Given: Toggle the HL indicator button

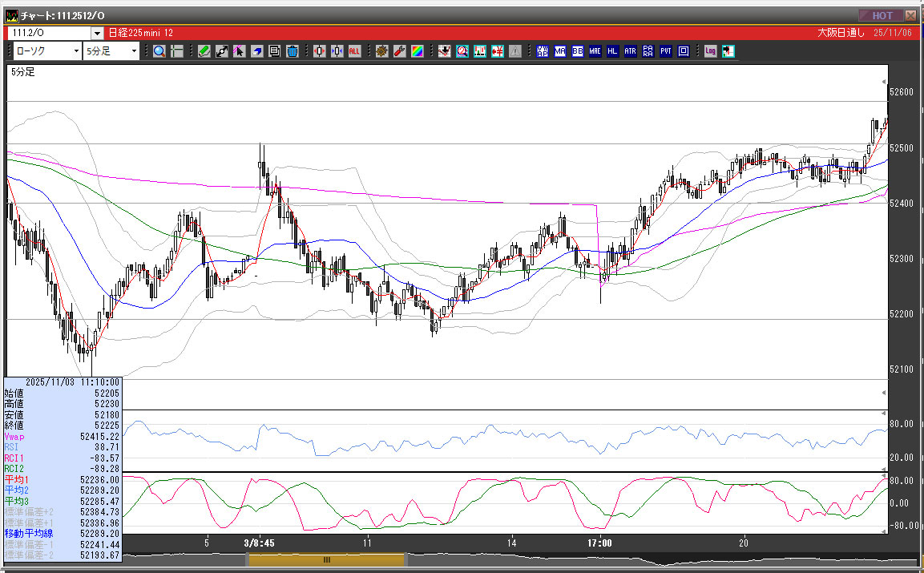Looking at the screenshot, I should tap(613, 51).
